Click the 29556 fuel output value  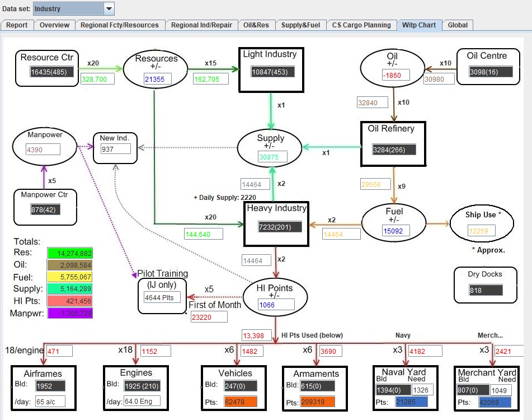[376, 184]
